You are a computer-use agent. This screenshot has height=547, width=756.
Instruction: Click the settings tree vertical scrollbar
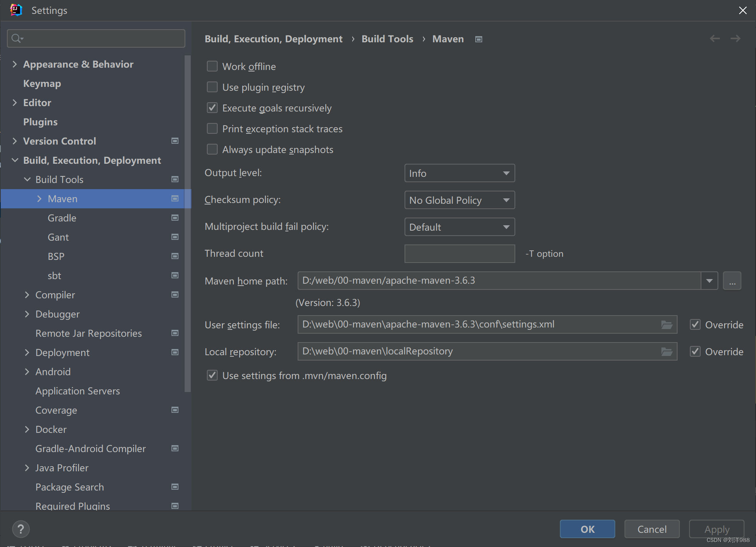pos(188,223)
